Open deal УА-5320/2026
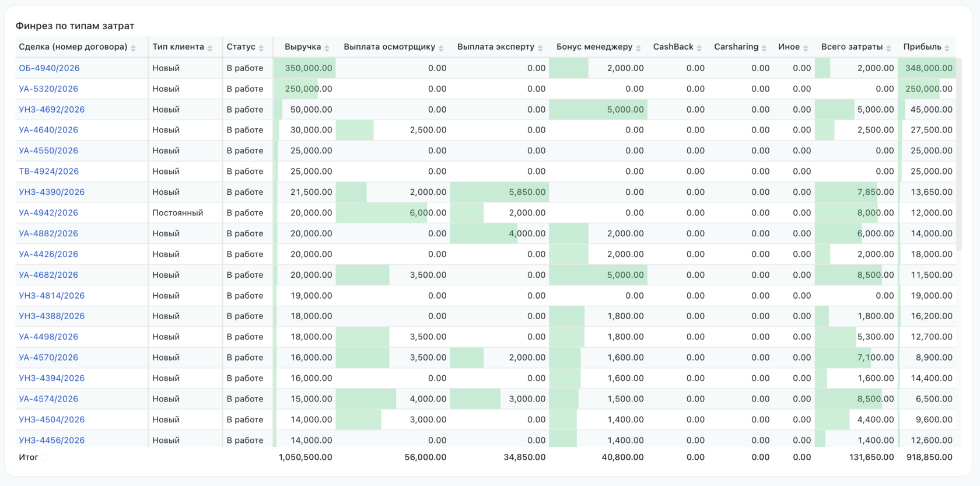 pos(48,89)
